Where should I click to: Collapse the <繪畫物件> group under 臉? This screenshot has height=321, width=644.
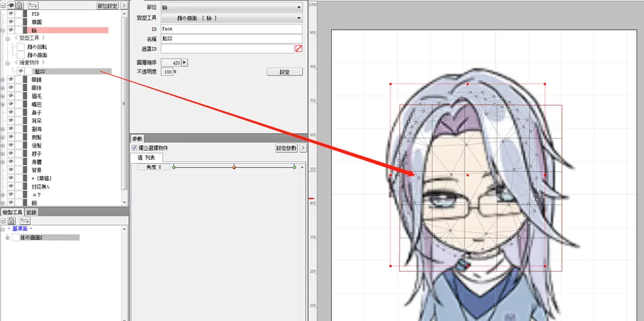(x=7, y=63)
